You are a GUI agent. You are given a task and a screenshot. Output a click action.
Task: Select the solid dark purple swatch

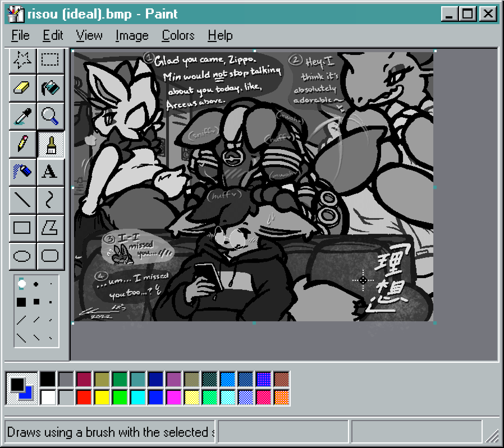[174, 379]
